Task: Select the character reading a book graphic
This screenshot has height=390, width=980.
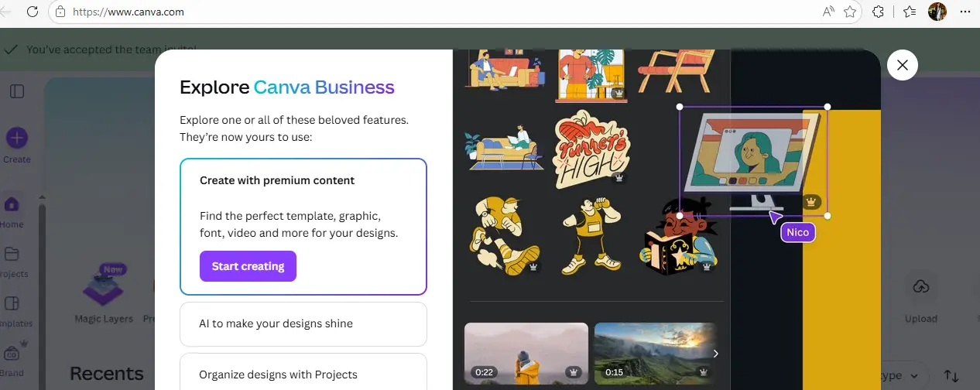Action: click(x=679, y=236)
